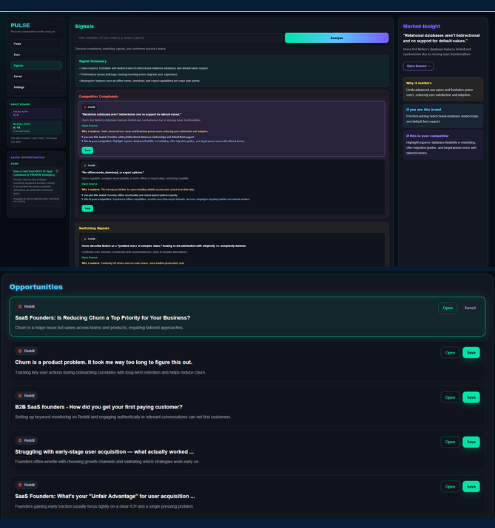Save the 'early-stage user acquisition' opportunity

[x=471, y=442]
